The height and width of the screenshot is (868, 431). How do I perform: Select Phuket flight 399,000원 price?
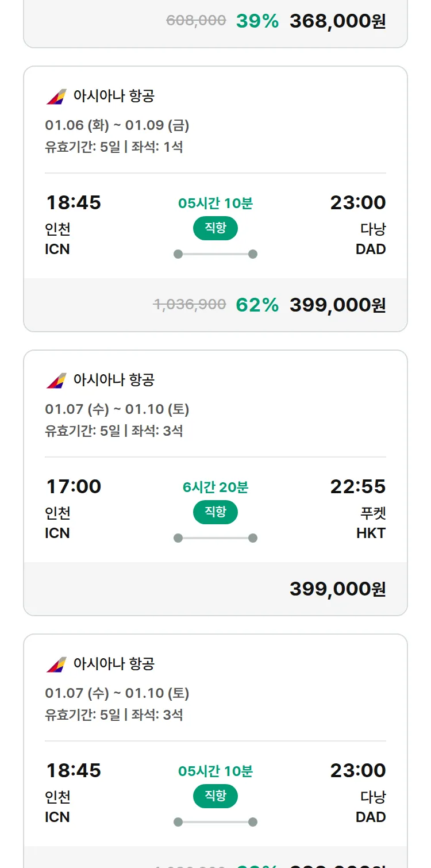(x=337, y=589)
